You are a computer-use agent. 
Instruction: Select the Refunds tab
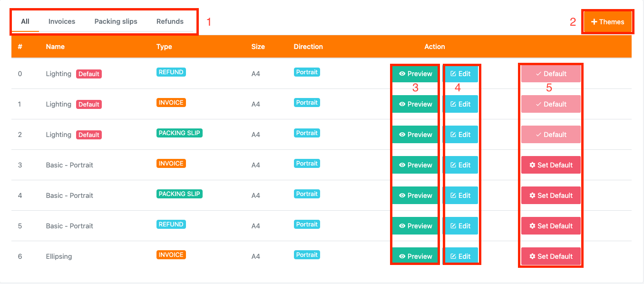170,21
